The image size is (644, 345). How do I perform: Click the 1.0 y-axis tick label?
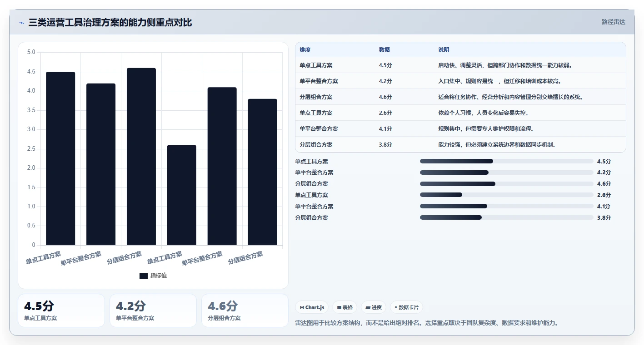pyautogui.click(x=31, y=207)
